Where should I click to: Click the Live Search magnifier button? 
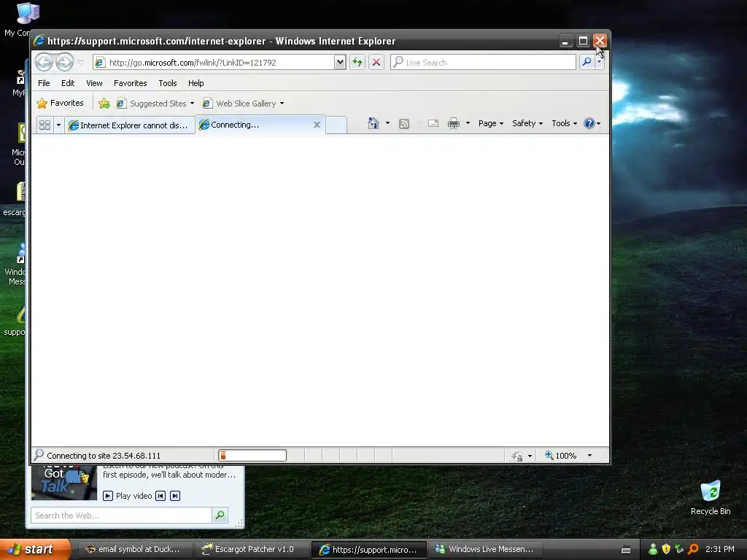[x=587, y=62]
